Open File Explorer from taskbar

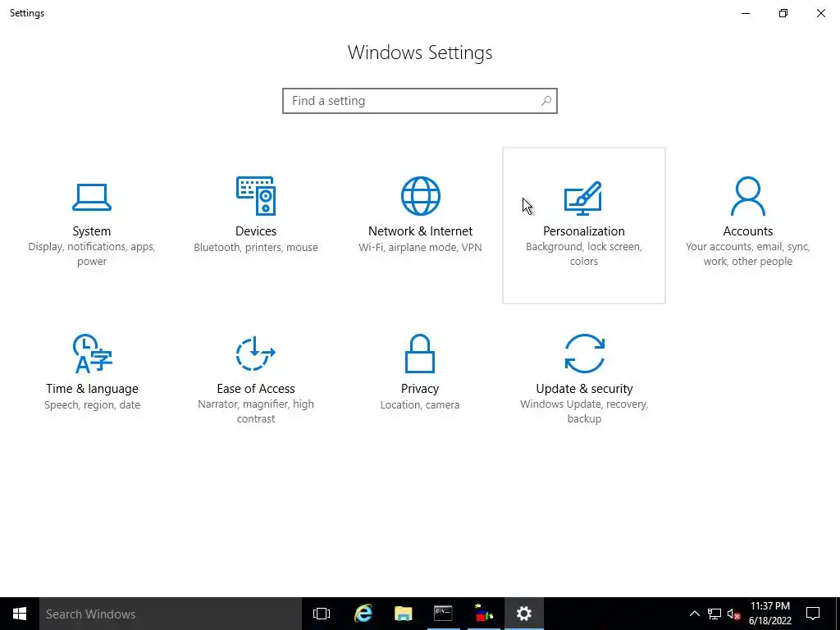[403, 614]
